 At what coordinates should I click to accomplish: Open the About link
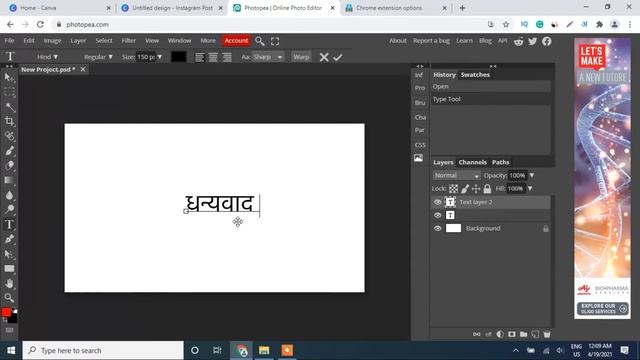(x=398, y=41)
